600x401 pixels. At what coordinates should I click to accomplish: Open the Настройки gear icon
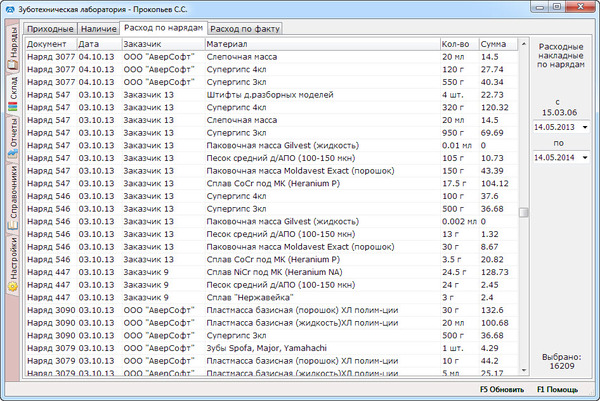click(13, 286)
